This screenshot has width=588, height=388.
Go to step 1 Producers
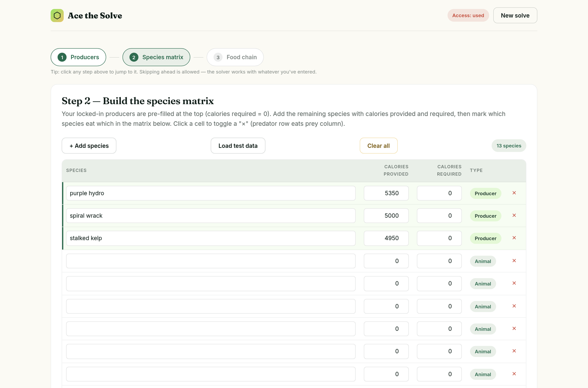pyautogui.click(x=78, y=57)
